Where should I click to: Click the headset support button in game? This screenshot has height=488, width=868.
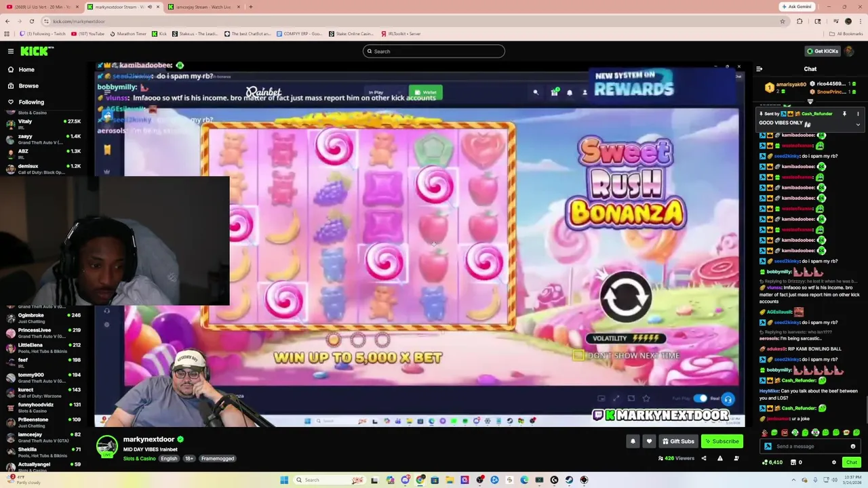pos(728,399)
